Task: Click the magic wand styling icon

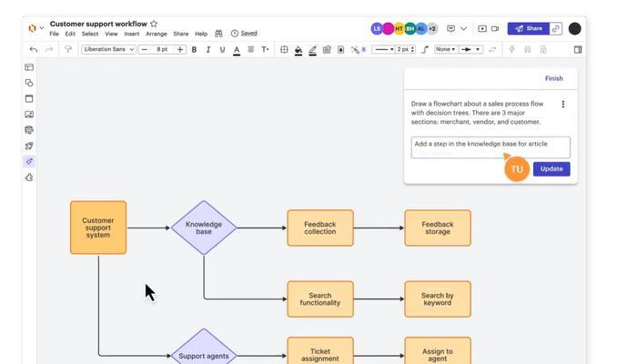Action: pyautogui.click(x=356, y=49)
